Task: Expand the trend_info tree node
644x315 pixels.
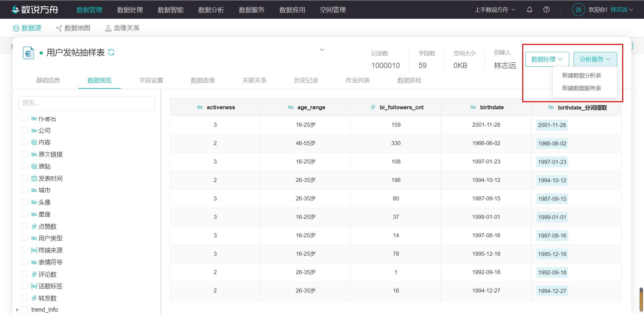Action: click(17, 310)
